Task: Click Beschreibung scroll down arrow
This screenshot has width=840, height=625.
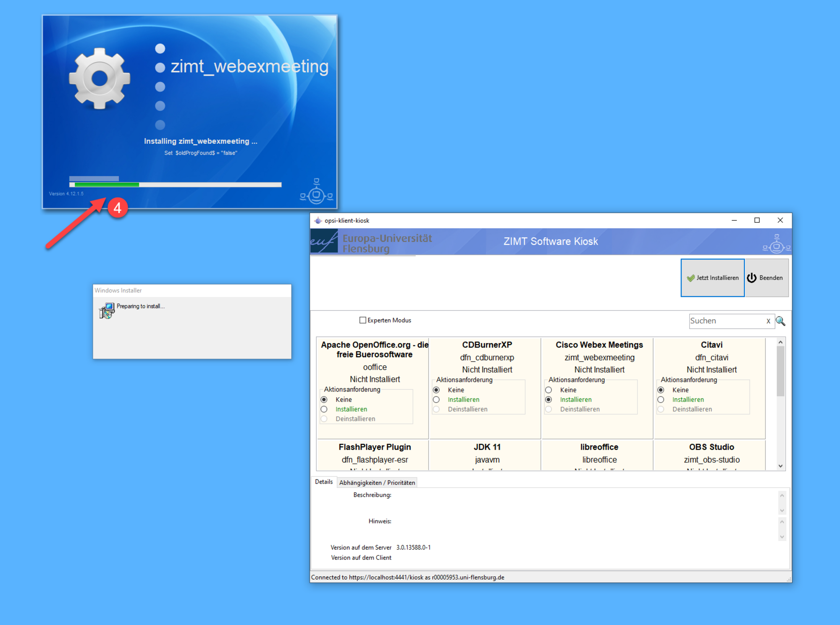Action: [782, 510]
